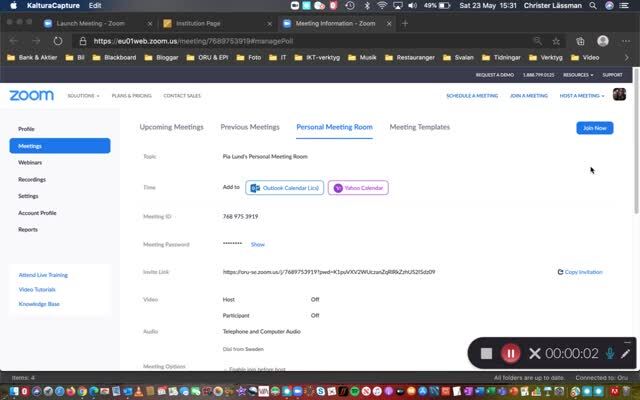Open the IKT-verktyg bookmarks folder
640x400 pixels.
tap(317, 58)
